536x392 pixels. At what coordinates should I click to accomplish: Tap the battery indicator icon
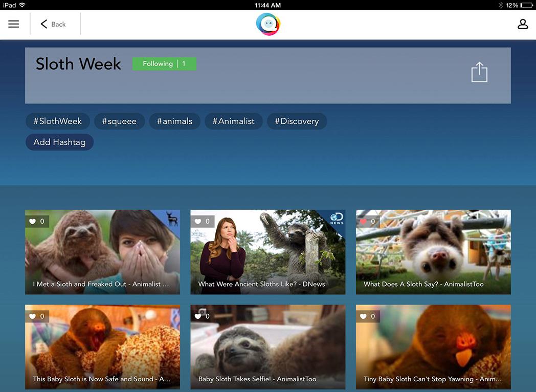pos(526,5)
